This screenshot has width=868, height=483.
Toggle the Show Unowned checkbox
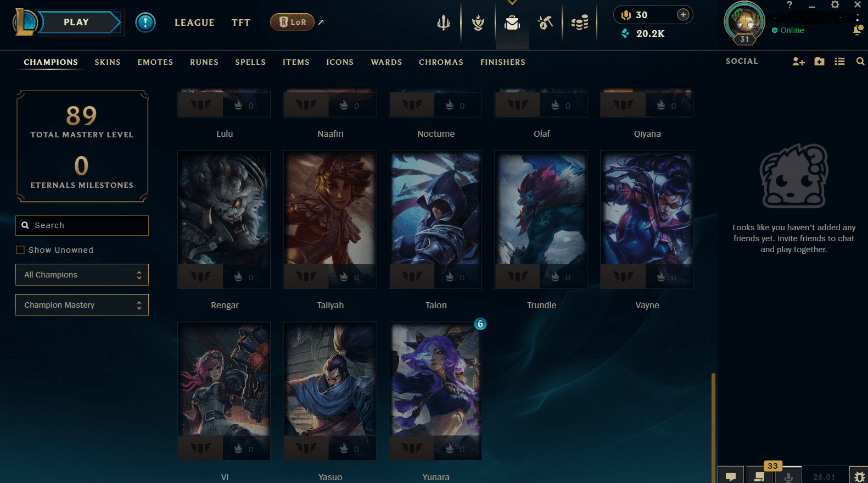[x=20, y=250]
